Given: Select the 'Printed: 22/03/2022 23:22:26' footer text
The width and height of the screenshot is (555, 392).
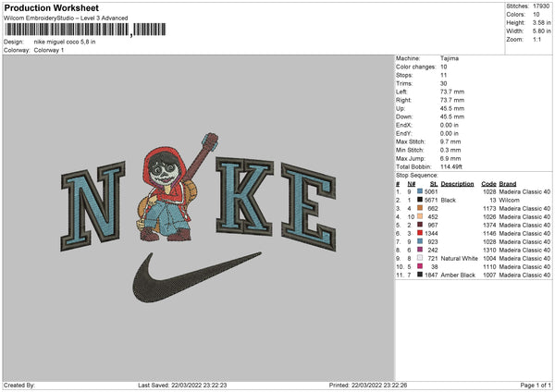Looking at the screenshot, I should 368,385.
